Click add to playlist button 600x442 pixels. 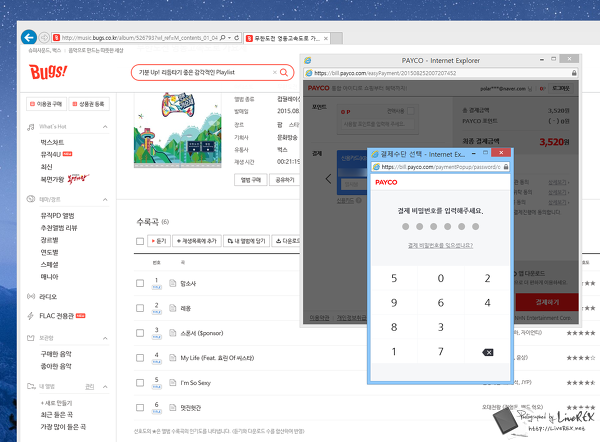pos(197,241)
